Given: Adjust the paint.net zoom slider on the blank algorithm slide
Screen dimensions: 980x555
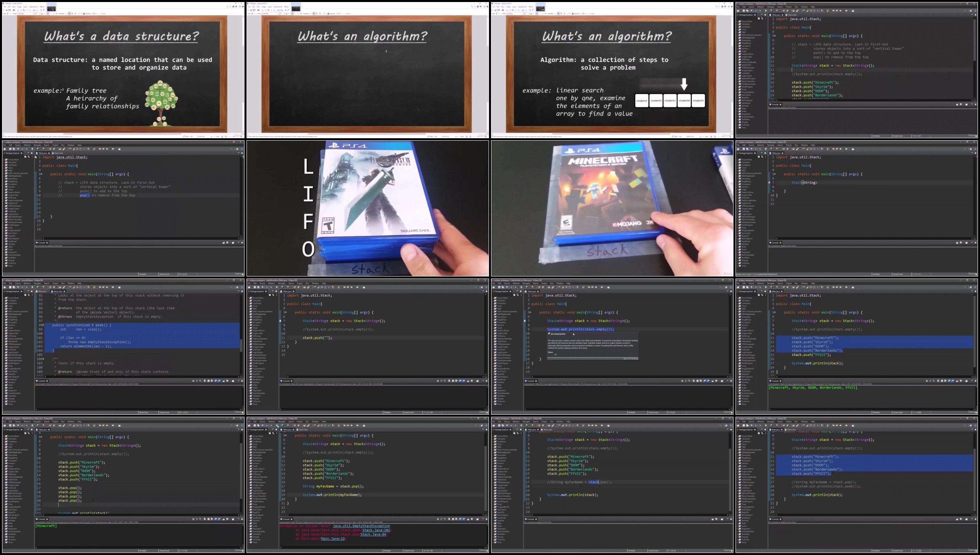Looking at the screenshot, I should [478, 137].
